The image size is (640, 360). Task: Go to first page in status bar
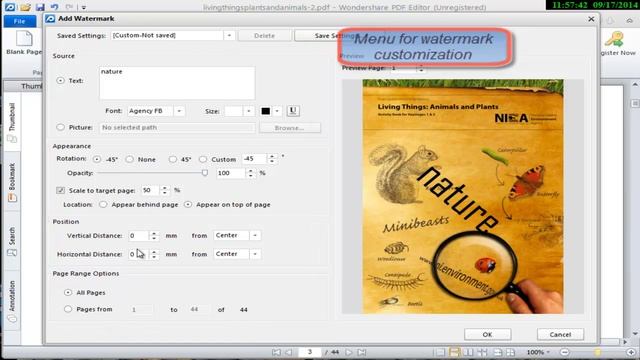[x=276, y=352]
